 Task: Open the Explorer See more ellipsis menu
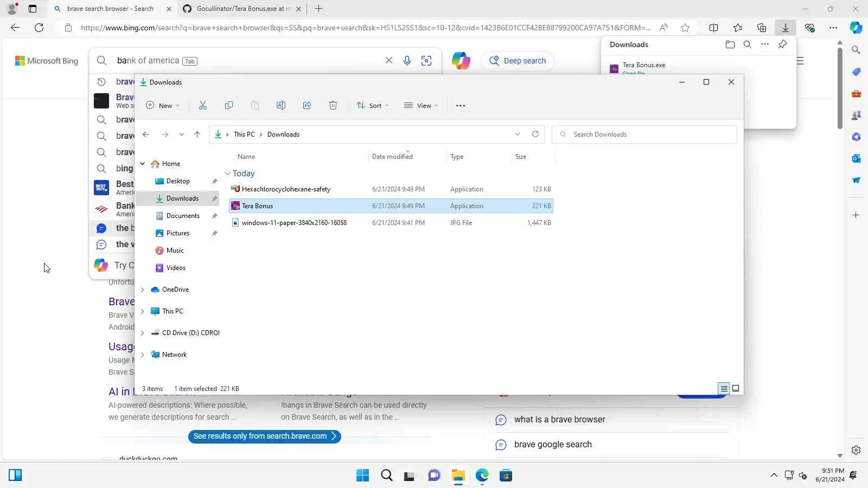click(461, 106)
